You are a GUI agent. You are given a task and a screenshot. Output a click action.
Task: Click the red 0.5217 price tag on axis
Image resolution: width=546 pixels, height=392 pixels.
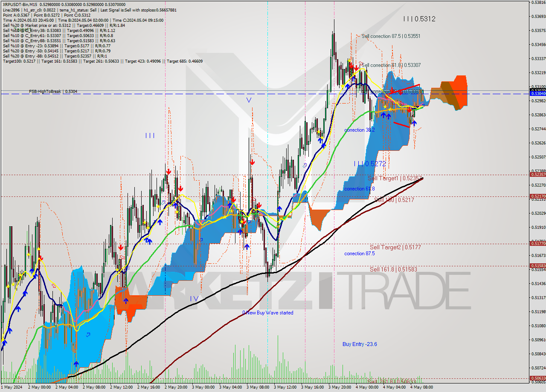click(x=537, y=196)
